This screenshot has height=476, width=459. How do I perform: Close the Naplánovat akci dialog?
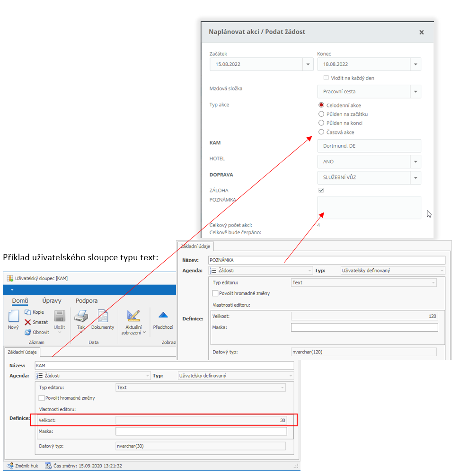coord(421,32)
